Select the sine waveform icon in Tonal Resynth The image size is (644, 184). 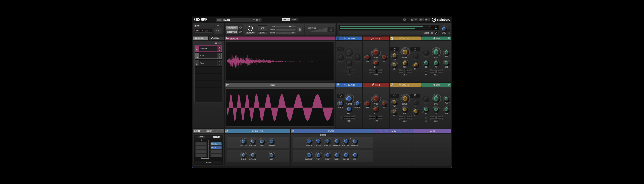pyautogui.click(x=340, y=95)
